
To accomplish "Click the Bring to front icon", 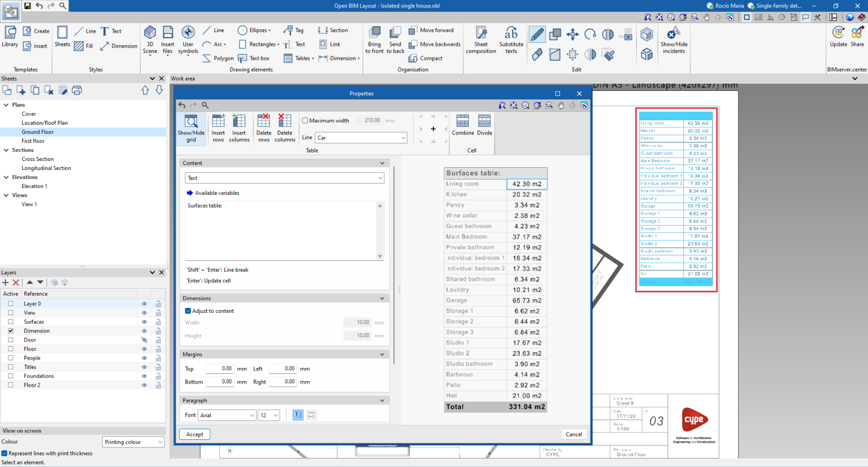I will pyautogui.click(x=374, y=40).
